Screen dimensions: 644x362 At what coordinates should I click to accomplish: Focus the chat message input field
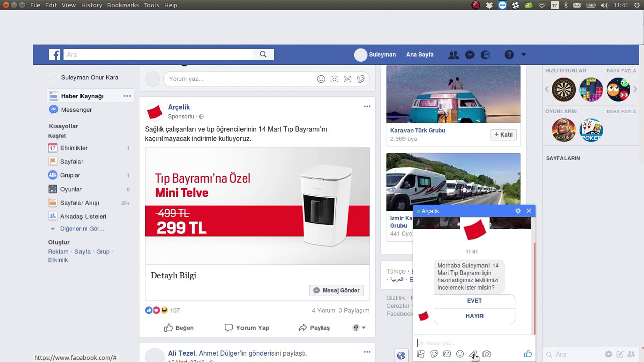click(x=473, y=343)
